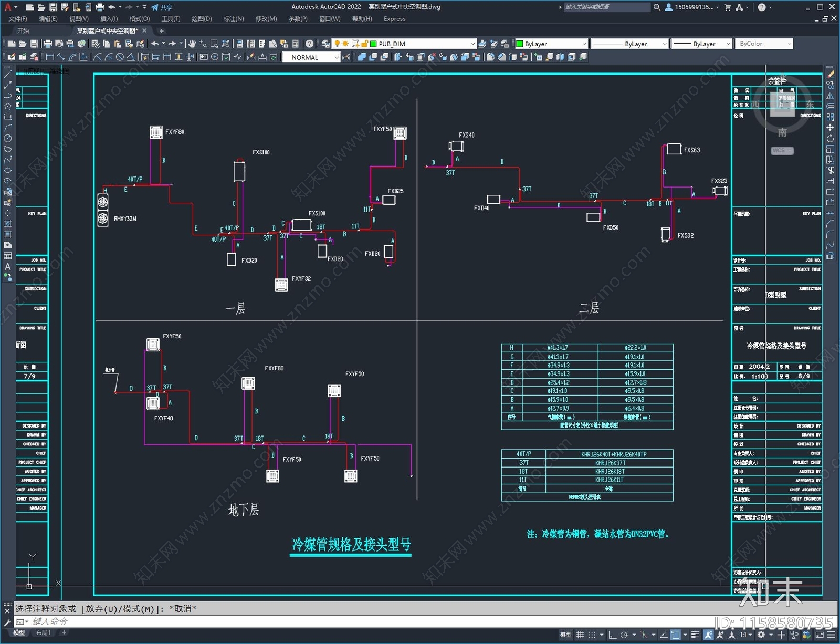The image size is (840, 644).
Task: Click the add layout plus button
Action: pos(64,632)
